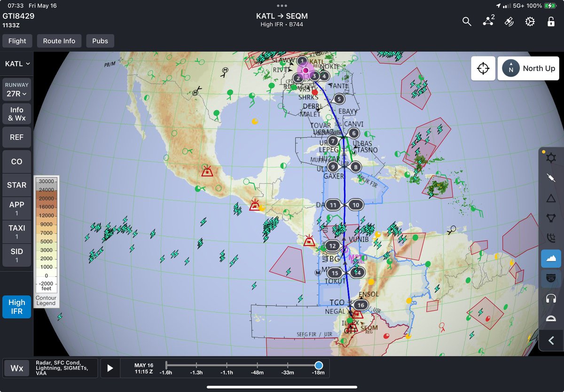
Task: Select the map annotation pencil tool
Action: coord(551,178)
